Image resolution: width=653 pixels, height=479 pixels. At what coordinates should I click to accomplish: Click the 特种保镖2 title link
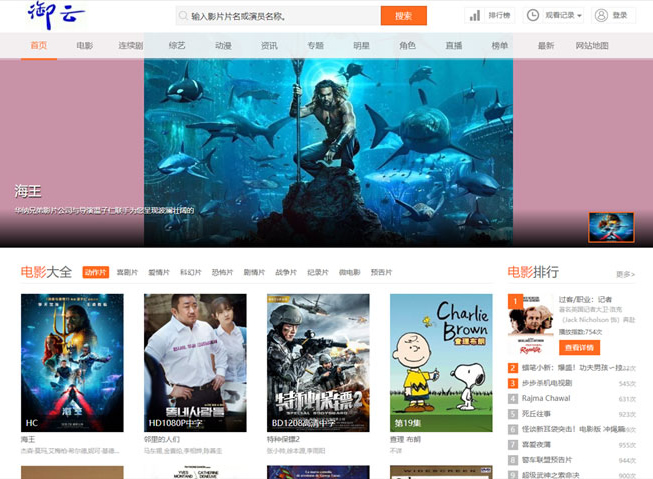coord(284,439)
